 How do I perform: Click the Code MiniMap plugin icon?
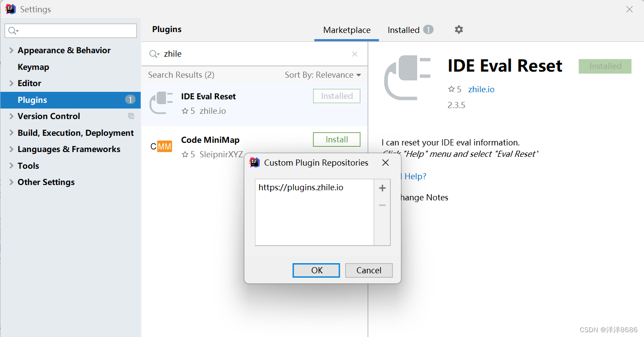point(161,147)
